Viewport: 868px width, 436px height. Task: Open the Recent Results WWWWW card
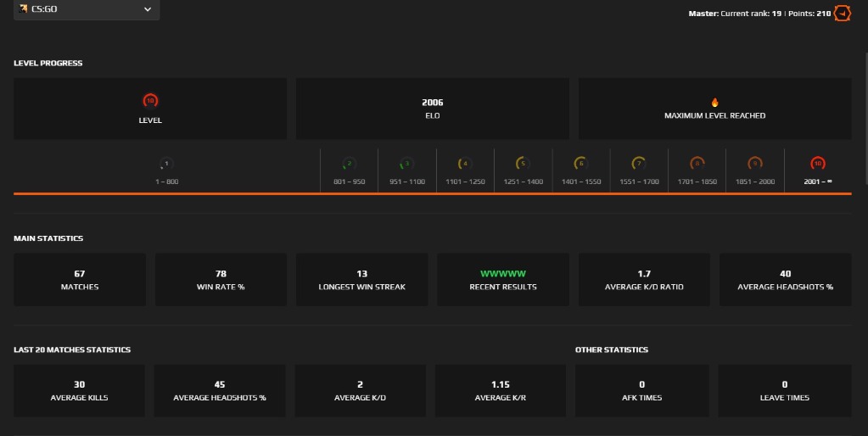coord(502,280)
